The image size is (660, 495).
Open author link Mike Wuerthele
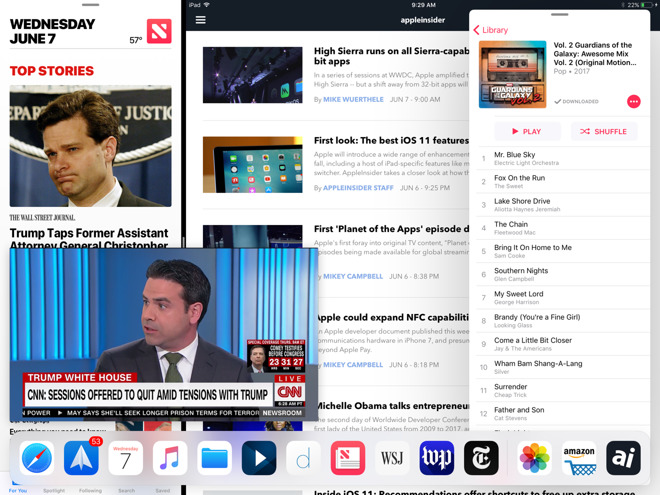click(353, 99)
